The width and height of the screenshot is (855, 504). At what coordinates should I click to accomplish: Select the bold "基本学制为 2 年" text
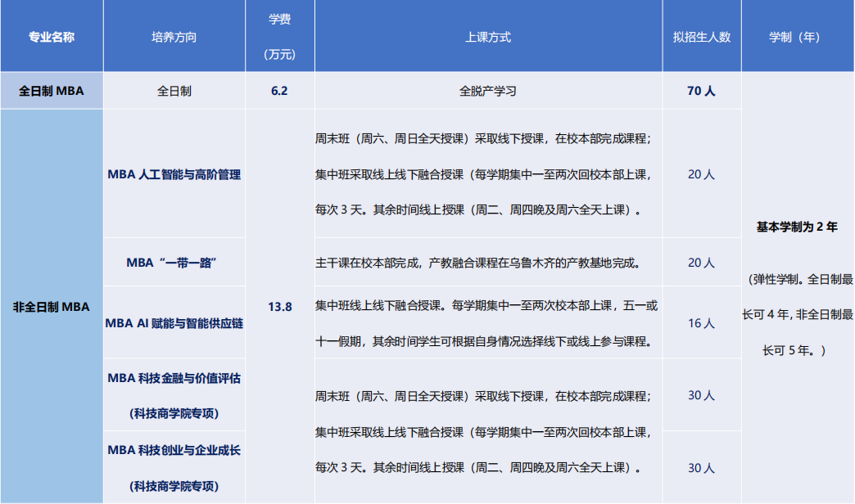[797, 227]
